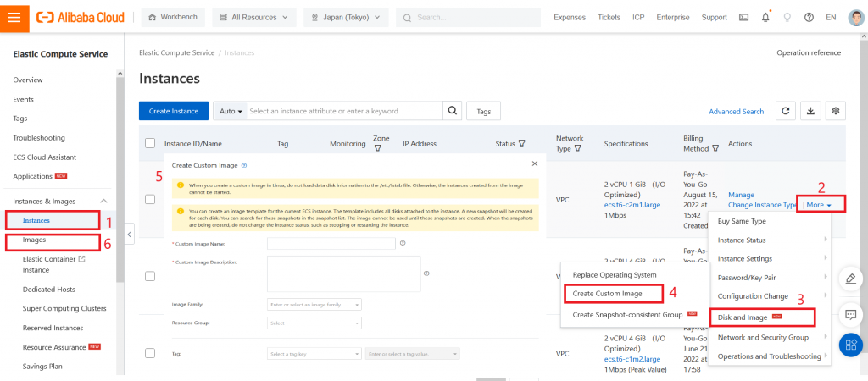Expand Password/Key Pair submenu
868x381 pixels.
[770, 277]
